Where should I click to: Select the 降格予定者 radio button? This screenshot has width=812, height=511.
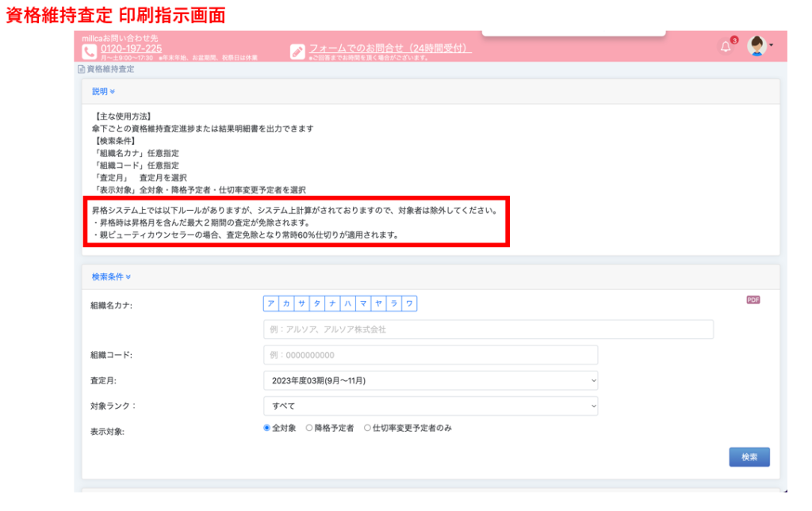coord(310,428)
